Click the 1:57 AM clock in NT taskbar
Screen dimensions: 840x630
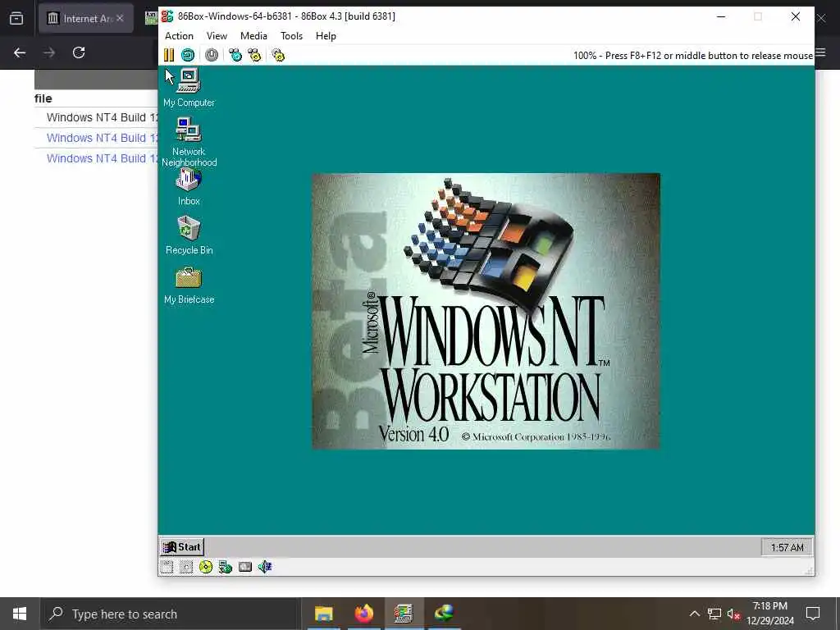point(787,547)
